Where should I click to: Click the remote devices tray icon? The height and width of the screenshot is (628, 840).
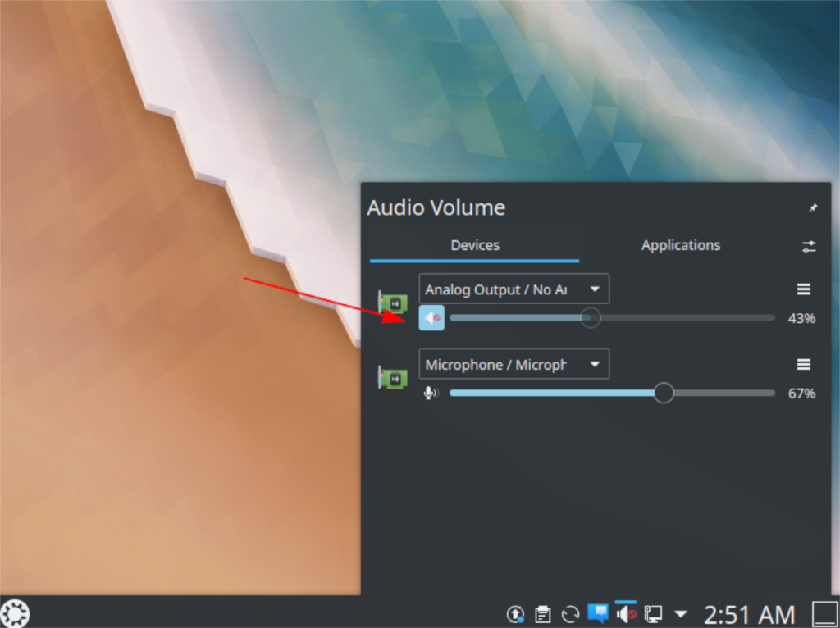[653, 613]
